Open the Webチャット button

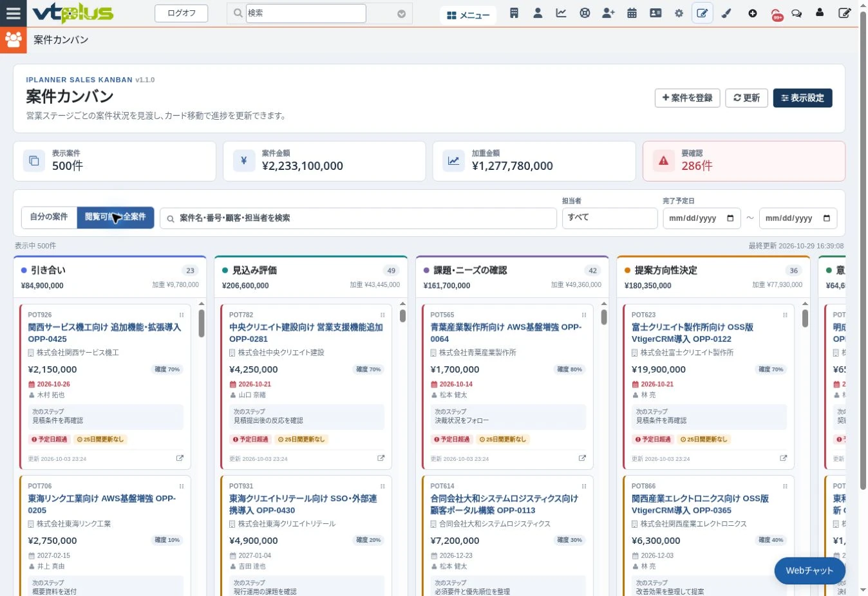pyautogui.click(x=809, y=570)
